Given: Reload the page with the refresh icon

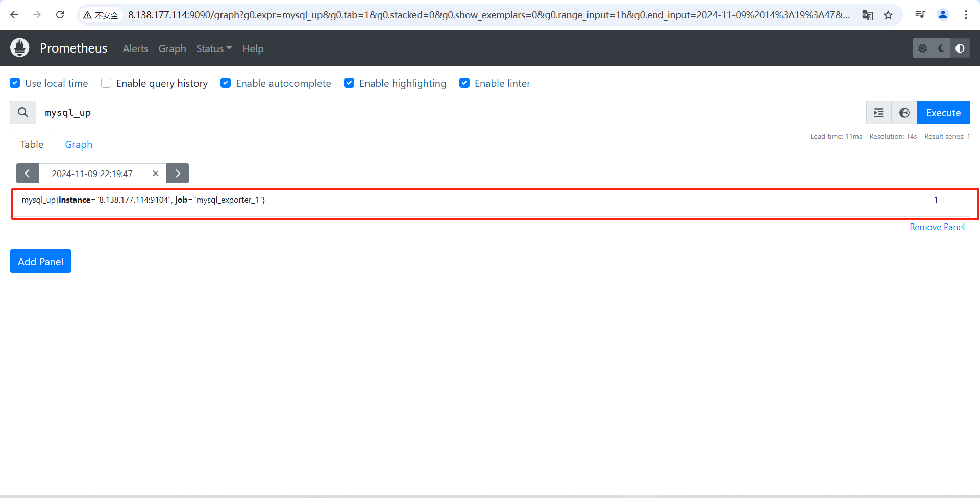Looking at the screenshot, I should point(60,15).
